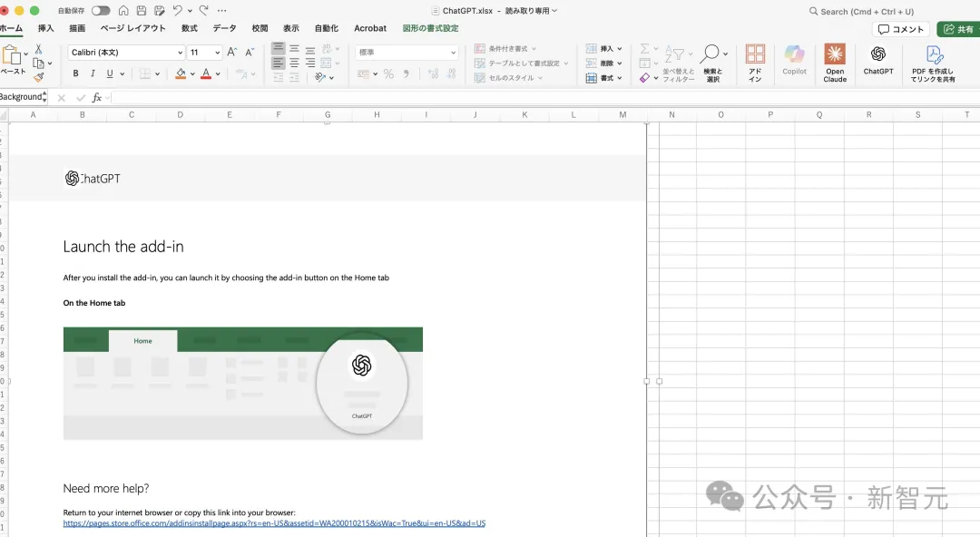Open the Acrobat ribbon tab
This screenshot has height=537, width=980.
(369, 28)
